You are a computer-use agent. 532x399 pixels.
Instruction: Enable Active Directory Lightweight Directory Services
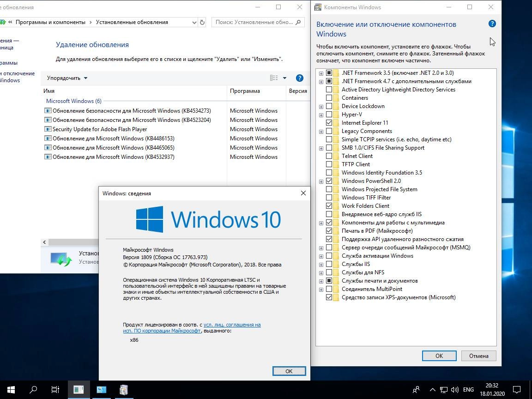click(329, 89)
